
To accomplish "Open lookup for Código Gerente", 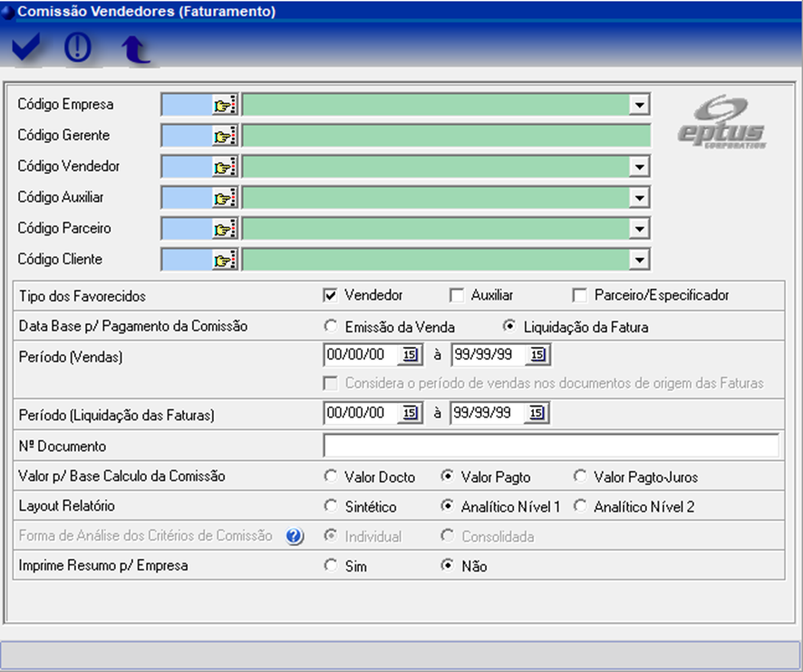I will point(224,136).
